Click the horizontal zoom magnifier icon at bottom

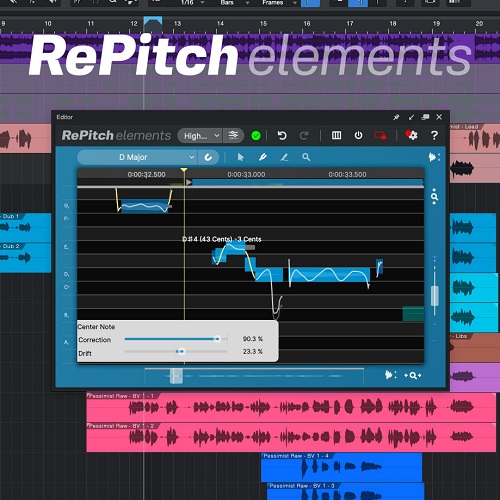(x=413, y=376)
